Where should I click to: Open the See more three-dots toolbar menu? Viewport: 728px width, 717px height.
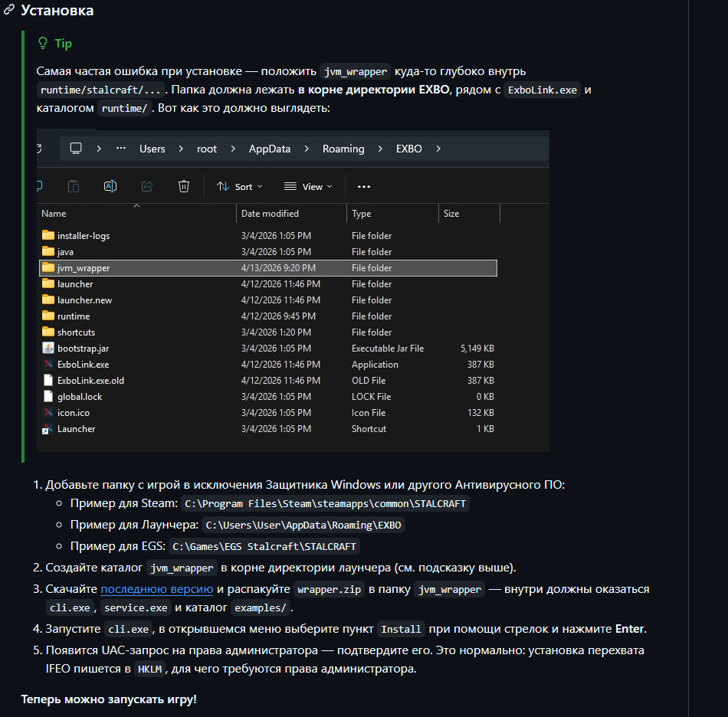click(x=363, y=187)
